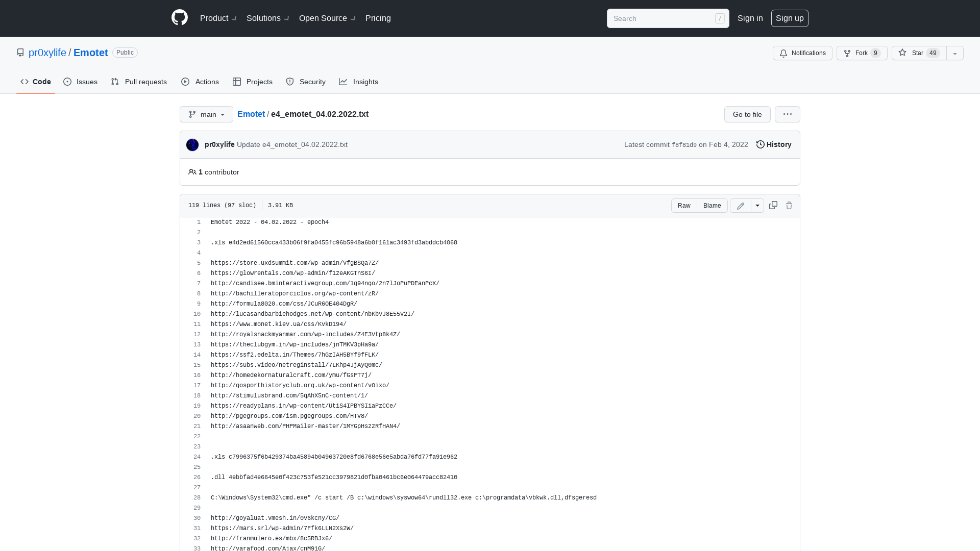Click the delete file trash icon
This screenshot has height=551, width=980.
pyautogui.click(x=789, y=205)
